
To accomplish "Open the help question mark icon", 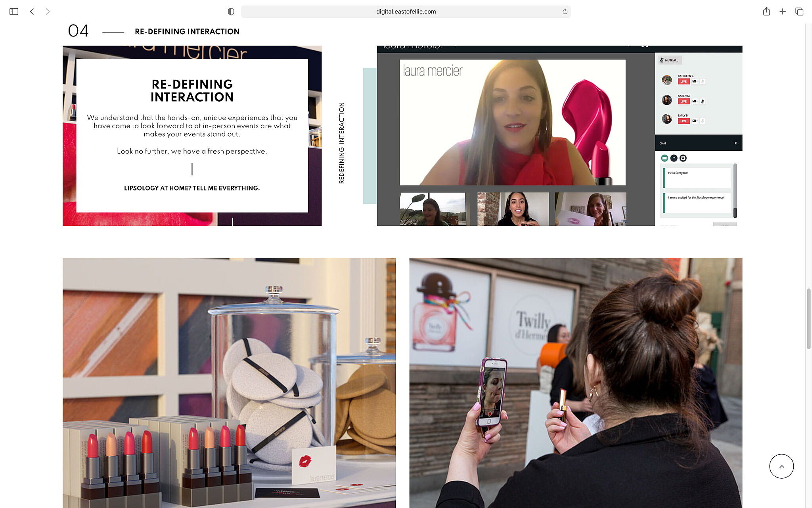I will click(674, 158).
